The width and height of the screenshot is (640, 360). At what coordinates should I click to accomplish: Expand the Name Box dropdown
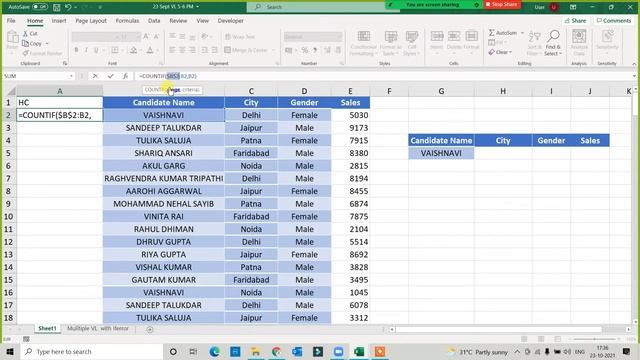71,76
